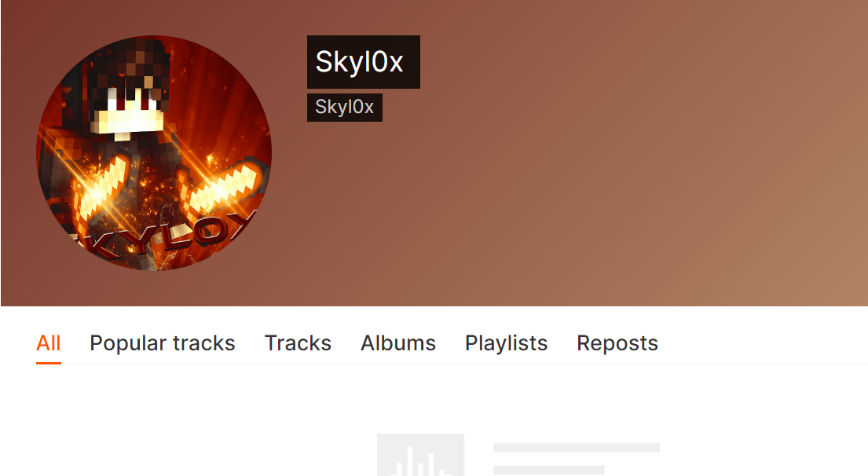Select the All tab

coord(48,343)
